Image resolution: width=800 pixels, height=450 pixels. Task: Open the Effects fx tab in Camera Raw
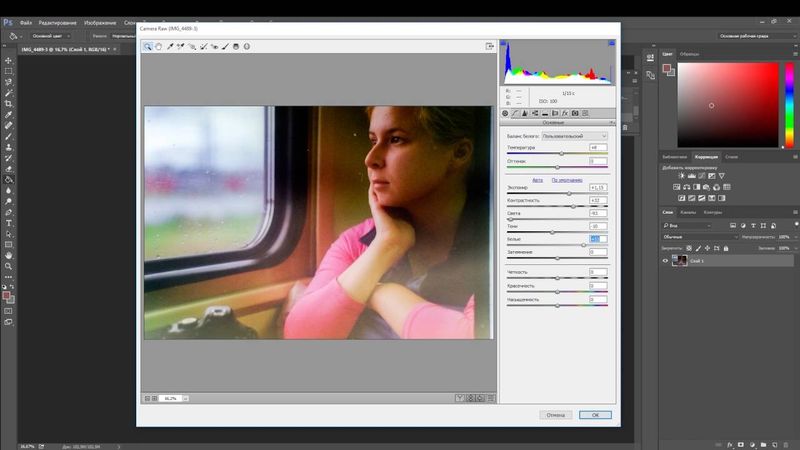pyautogui.click(x=565, y=113)
